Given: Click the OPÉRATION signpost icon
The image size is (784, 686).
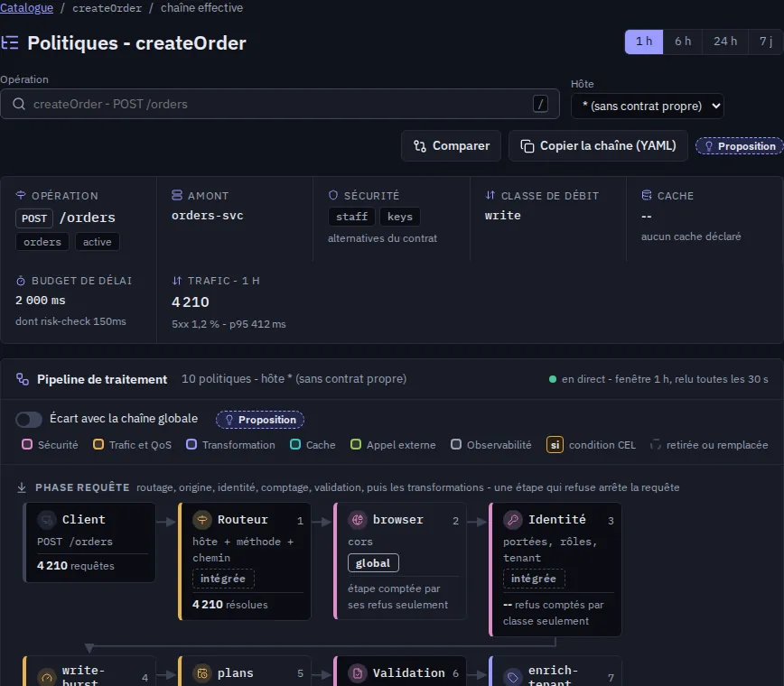Looking at the screenshot, I should pyautogui.click(x=21, y=195).
